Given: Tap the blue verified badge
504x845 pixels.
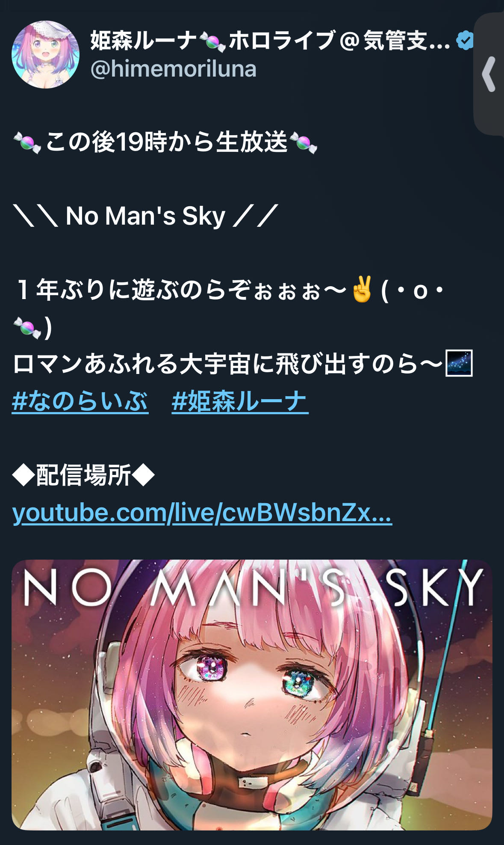Looking at the screenshot, I should click(x=465, y=41).
